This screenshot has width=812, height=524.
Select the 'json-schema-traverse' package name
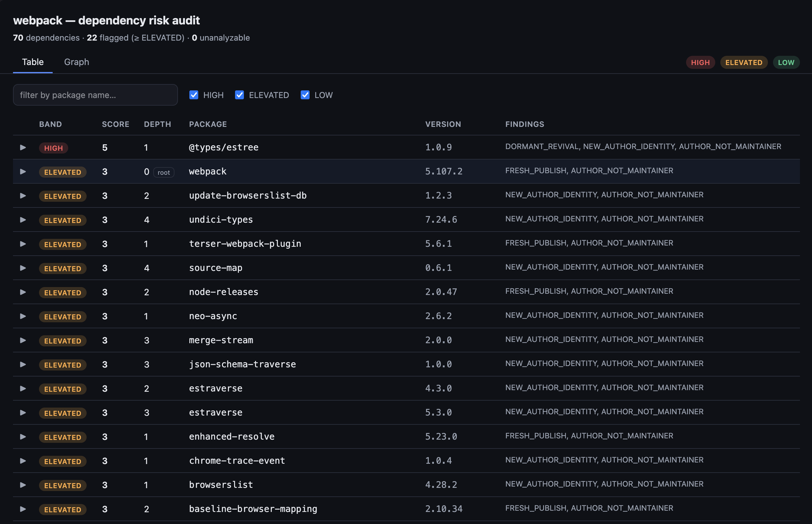coord(243,364)
